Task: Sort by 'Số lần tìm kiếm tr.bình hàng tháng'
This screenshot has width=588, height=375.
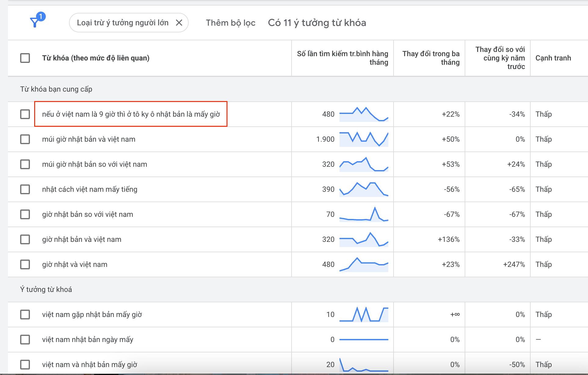Action: 343,58
